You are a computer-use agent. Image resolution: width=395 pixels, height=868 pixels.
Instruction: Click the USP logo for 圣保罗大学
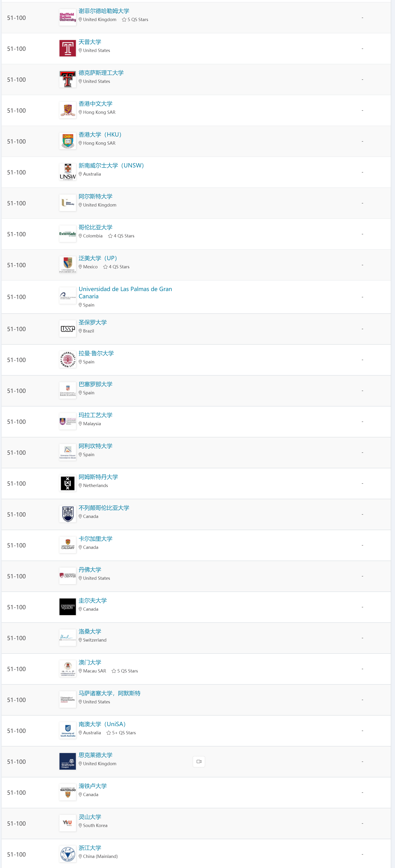(67, 329)
